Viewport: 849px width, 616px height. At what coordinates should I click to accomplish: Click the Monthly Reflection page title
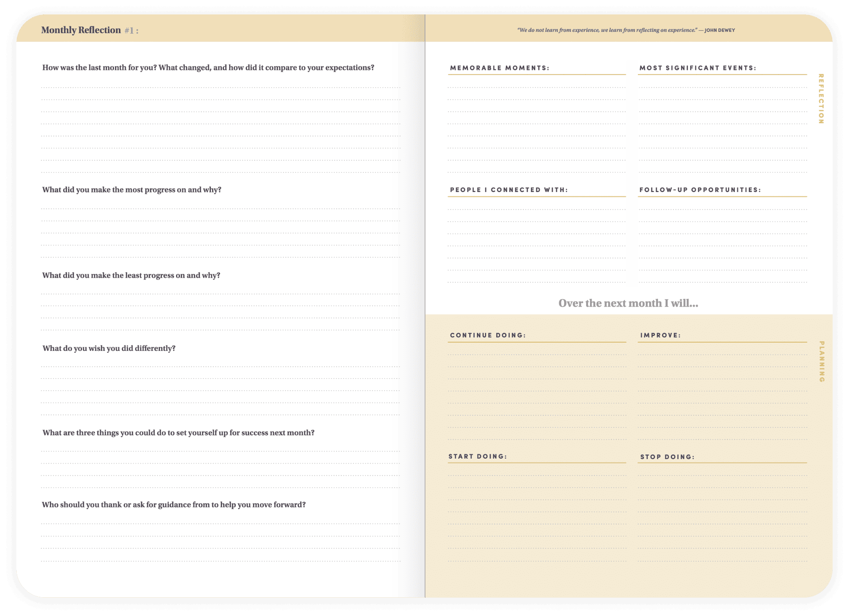click(81, 30)
